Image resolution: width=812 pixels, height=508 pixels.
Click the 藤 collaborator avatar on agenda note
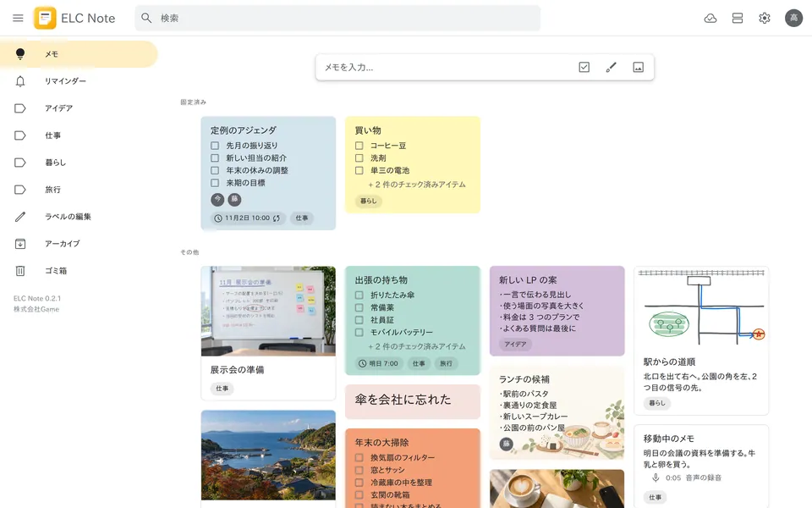coord(234,199)
